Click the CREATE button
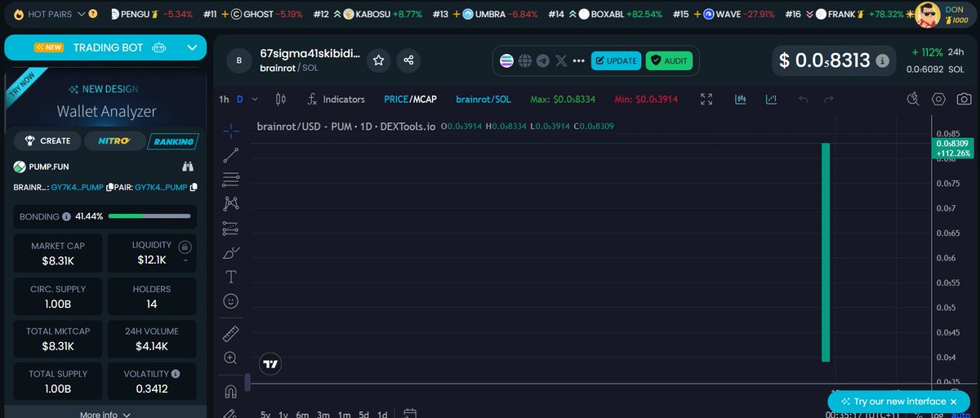This screenshot has height=418, width=980. click(47, 140)
